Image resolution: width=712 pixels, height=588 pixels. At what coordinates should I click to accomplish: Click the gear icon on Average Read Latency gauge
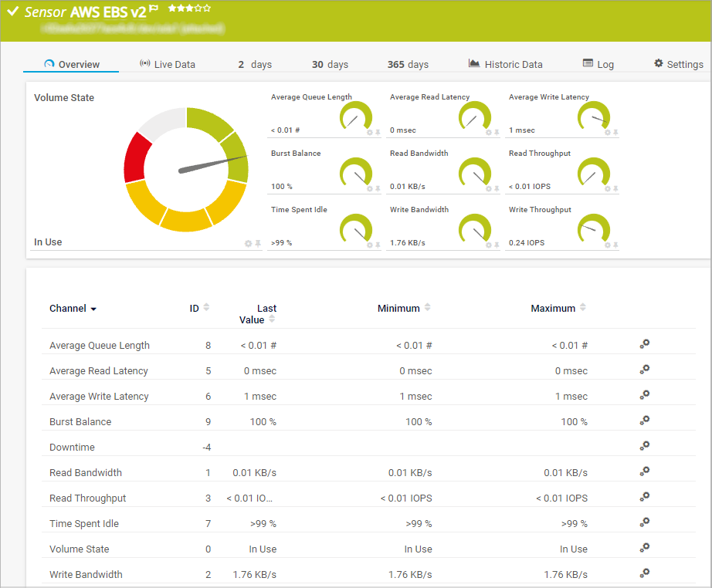coord(488,132)
